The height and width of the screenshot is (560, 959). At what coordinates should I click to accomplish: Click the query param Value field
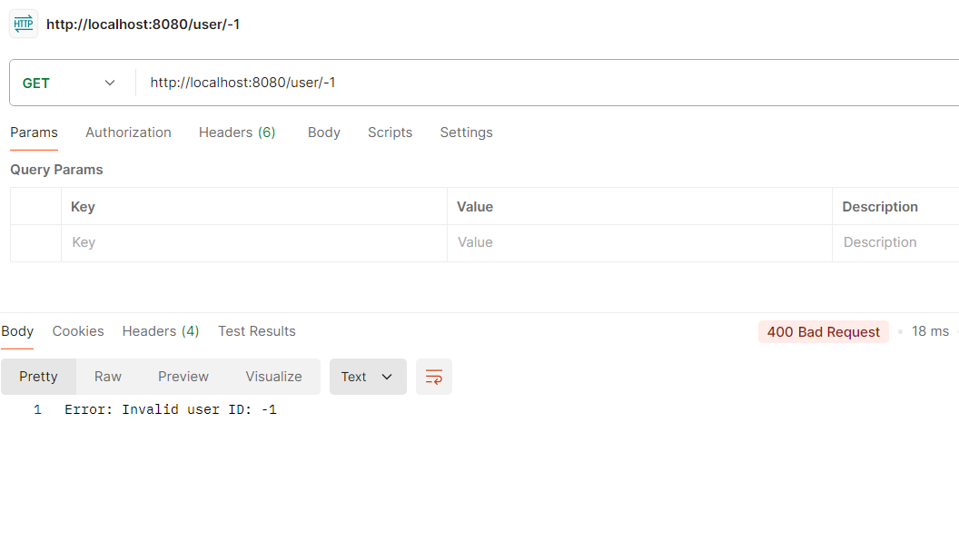click(639, 242)
